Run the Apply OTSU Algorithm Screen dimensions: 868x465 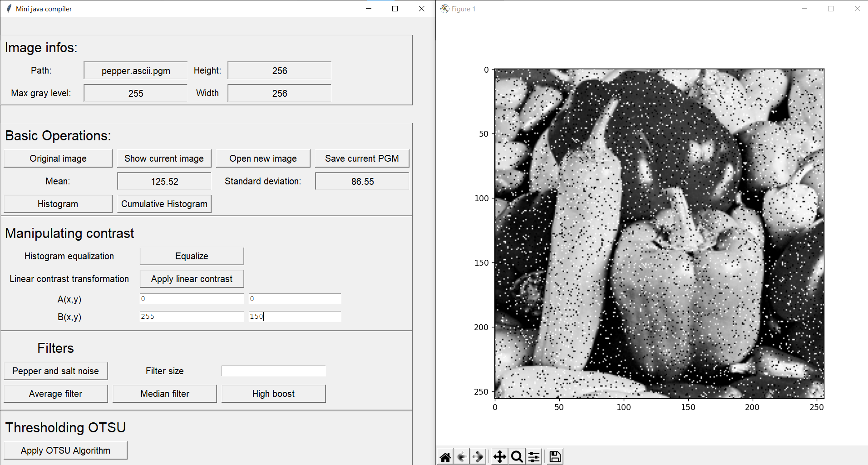[x=65, y=450]
